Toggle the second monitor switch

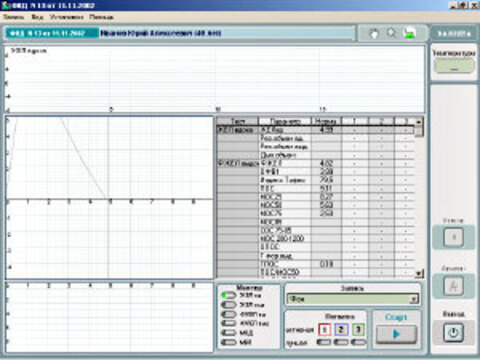coord(228,305)
